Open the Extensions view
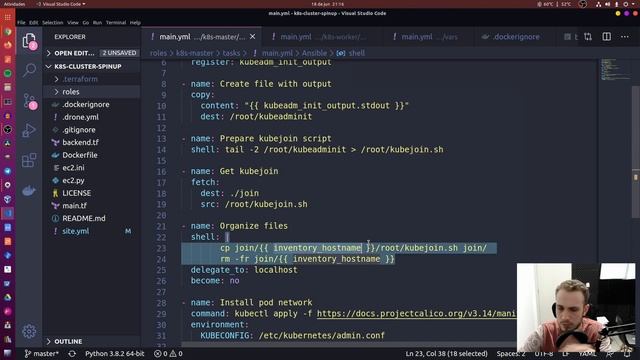The image size is (640, 360). tap(29, 160)
